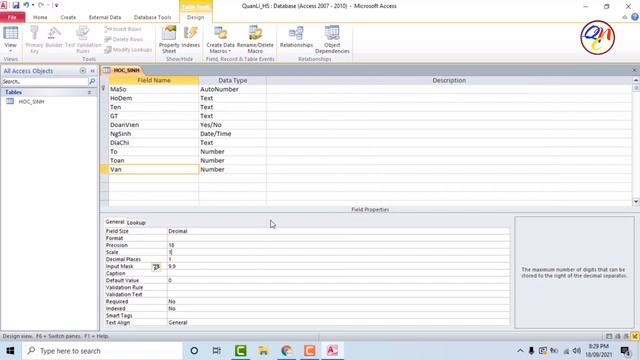Click the Default Value property field
The width and height of the screenshot is (640, 360).
click(338, 280)
